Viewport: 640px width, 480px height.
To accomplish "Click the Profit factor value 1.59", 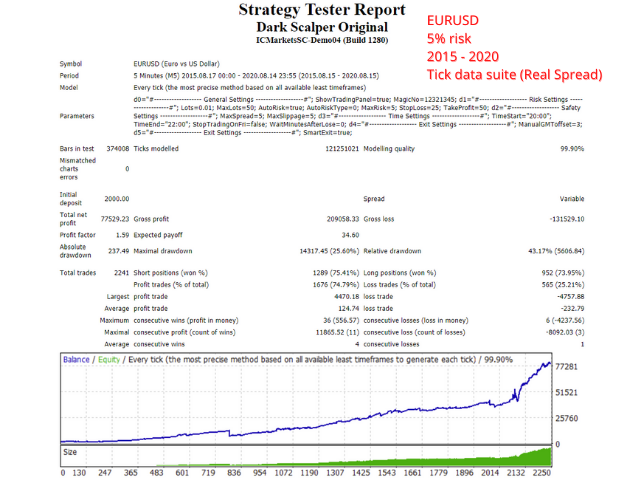I will pyautogui.click(x=122, y=235).
